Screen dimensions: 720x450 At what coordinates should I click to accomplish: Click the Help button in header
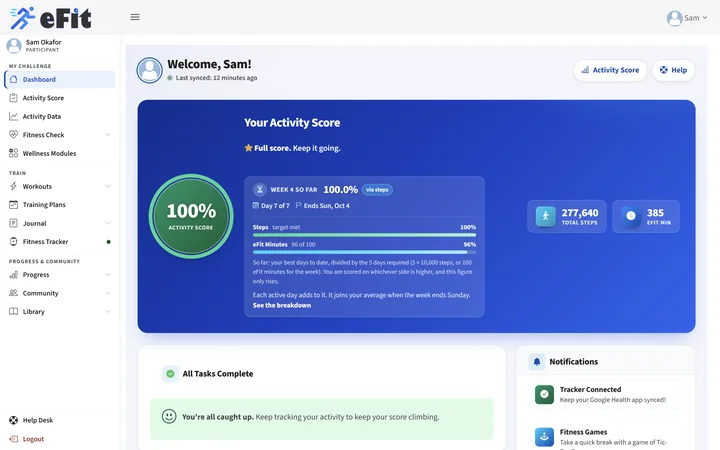click(673, 70)
